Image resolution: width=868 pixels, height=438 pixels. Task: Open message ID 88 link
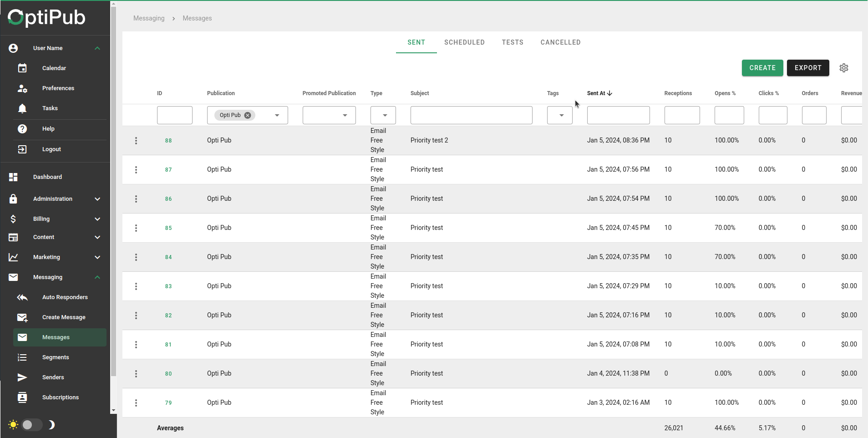168,141
